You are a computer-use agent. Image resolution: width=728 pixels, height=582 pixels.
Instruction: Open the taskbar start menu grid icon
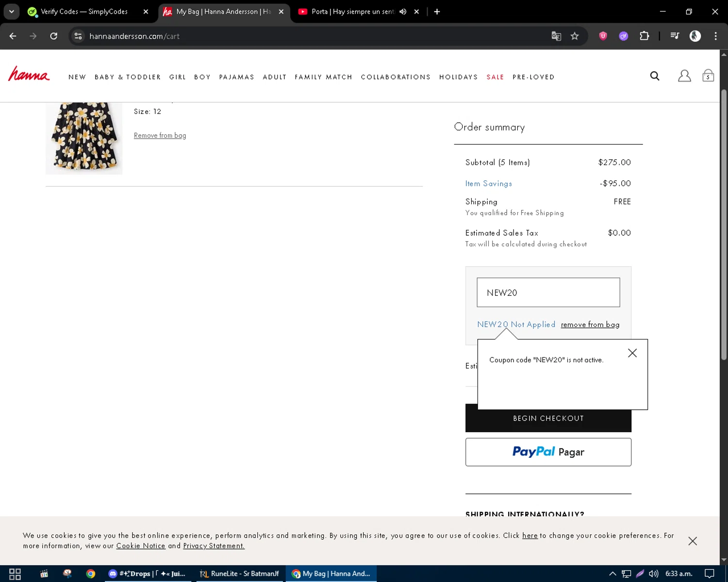[15, 574]
